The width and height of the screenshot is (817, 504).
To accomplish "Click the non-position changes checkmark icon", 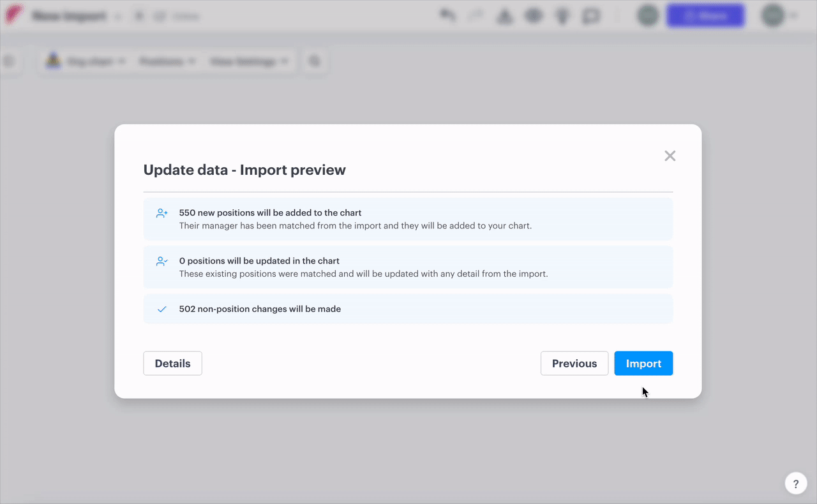I will click(162, 309).
